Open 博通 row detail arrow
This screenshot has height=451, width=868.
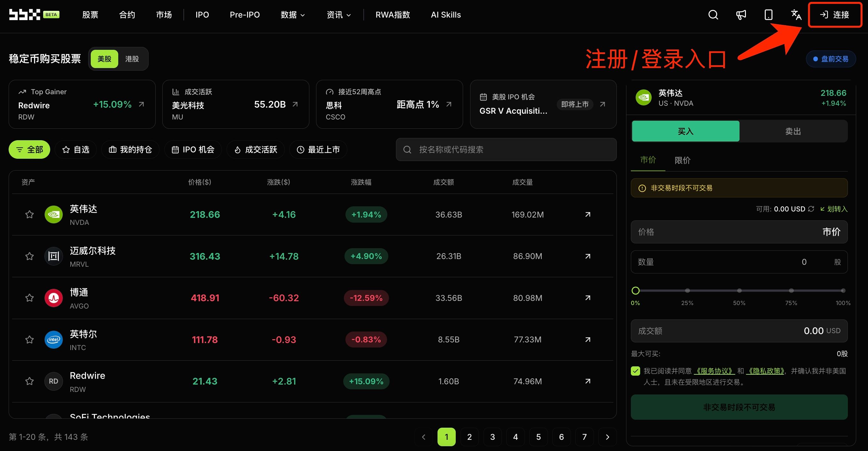pos(588,298)
